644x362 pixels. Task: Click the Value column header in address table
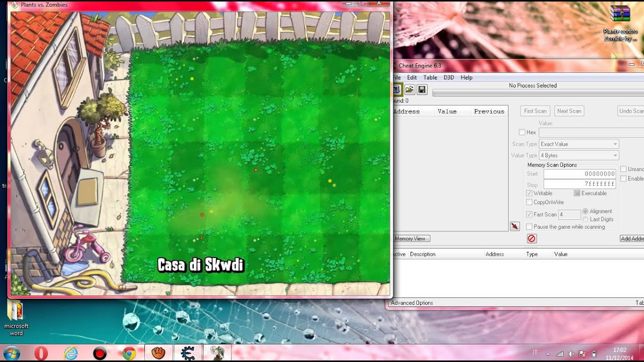561,254
